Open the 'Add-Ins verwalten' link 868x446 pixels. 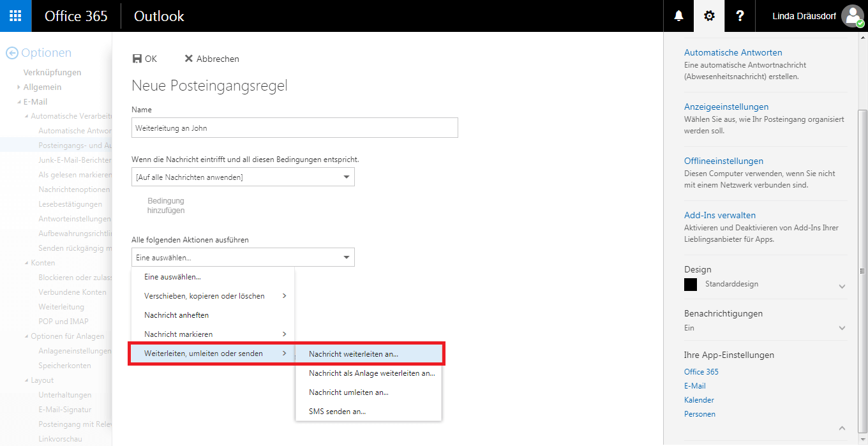tap(720, 215)
